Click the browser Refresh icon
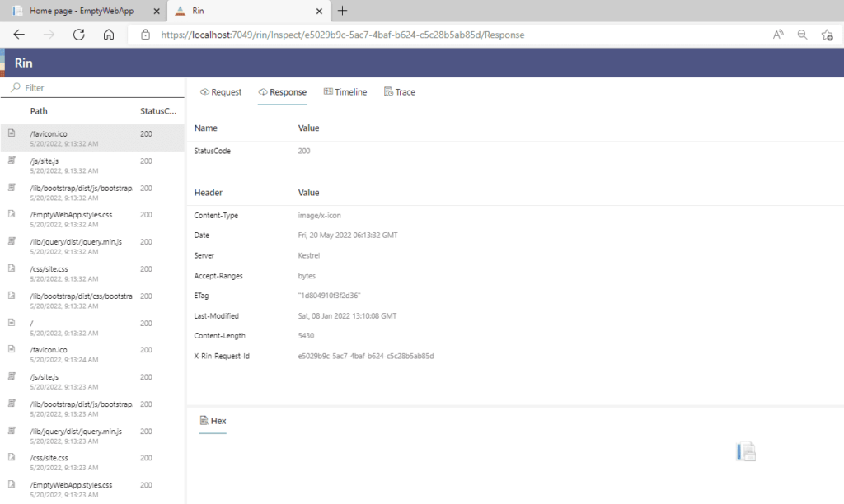This screenshot has height=504, width=844. tap(78, 35)
